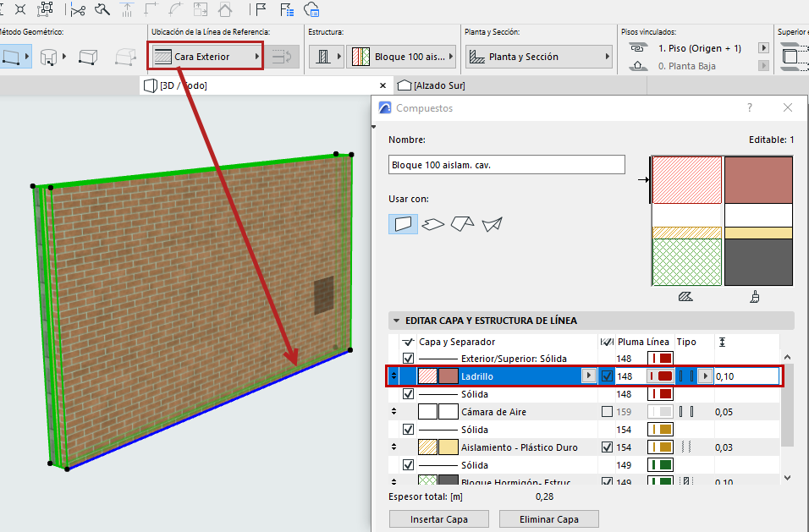Click the home story icon beside Planta Baja
Viewport: 809px width, 532px height.
[638, 65]
